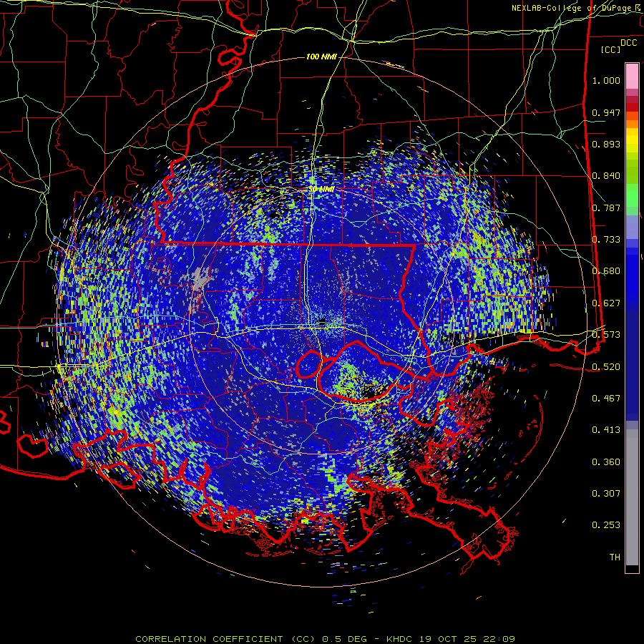The image size is (644, 644).
Task: Click the 0.5 DEG elevation text
Action: coord(346,639)
